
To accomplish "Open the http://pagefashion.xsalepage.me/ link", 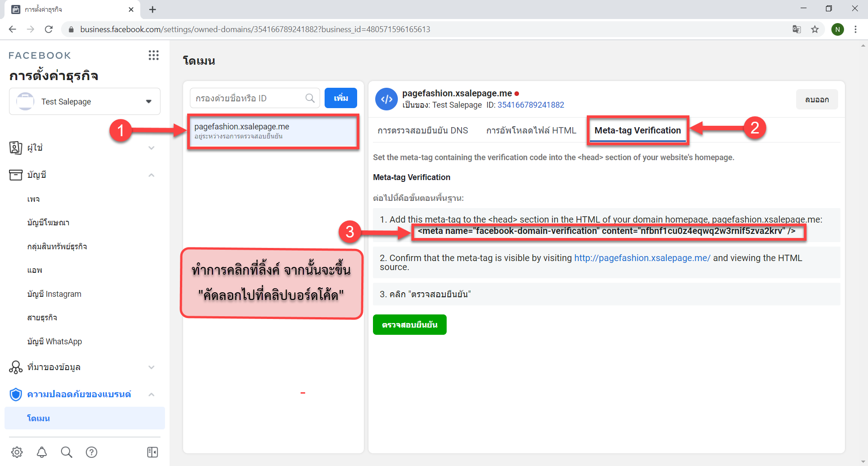I will click(642, 258).
